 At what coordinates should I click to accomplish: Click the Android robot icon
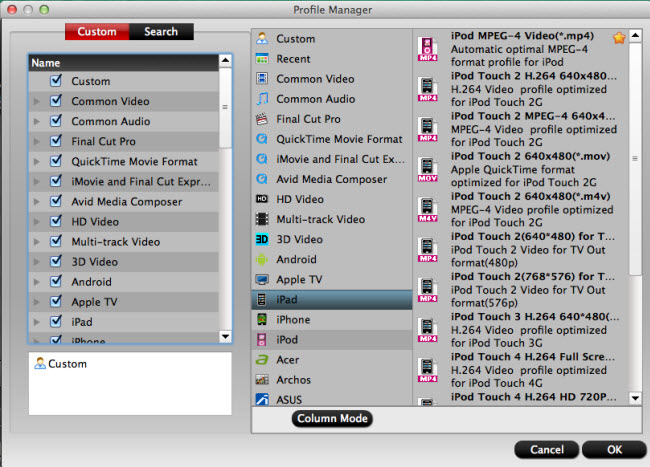click(x=262, y=259)
